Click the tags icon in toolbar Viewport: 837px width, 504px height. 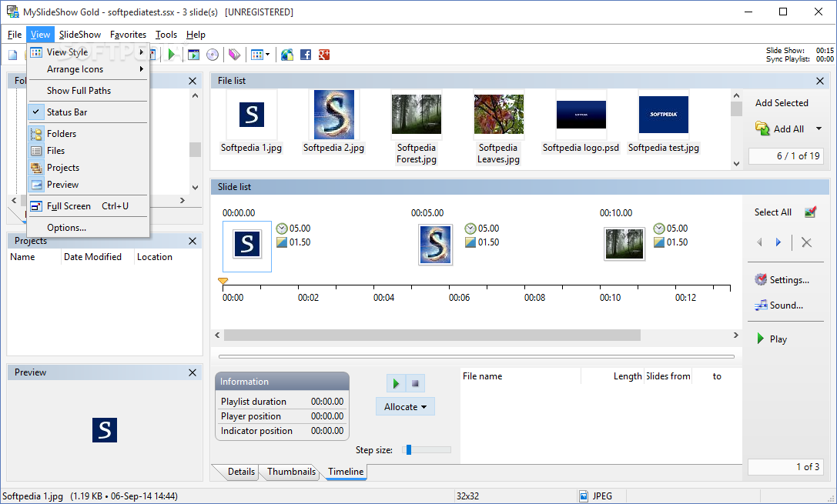point(234,55)
